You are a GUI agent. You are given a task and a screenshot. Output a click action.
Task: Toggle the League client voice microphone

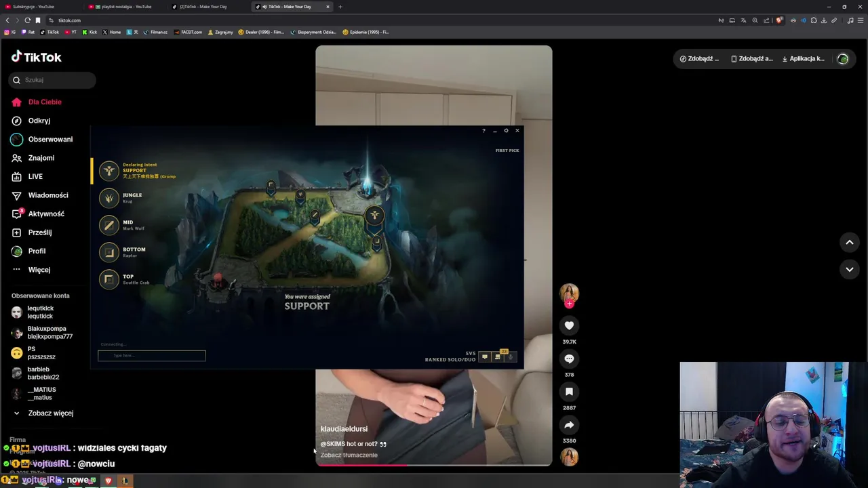511,357
